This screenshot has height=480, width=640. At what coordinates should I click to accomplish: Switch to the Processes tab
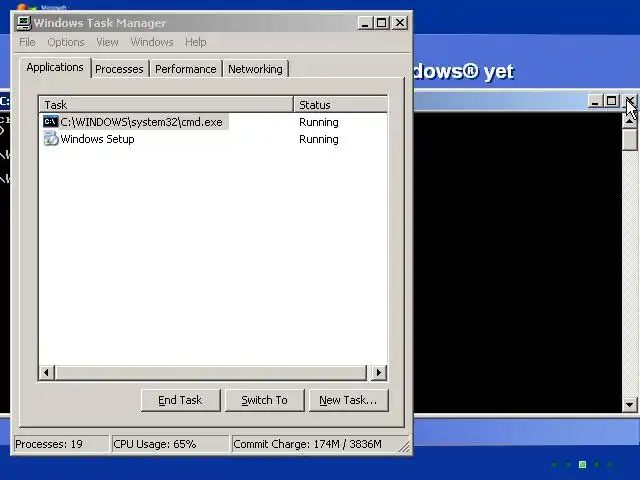(x=119, y=69)
